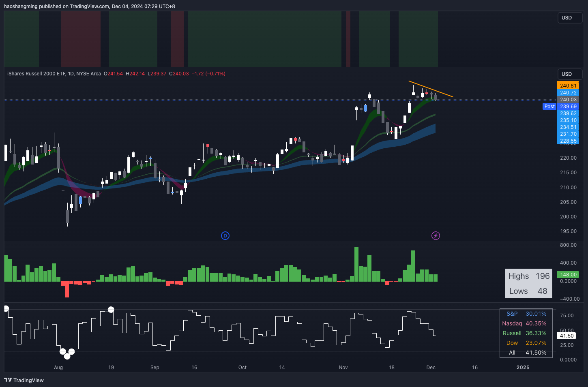588x387 pixels.
Task: Click the orange 240.81 price label
Action: coord(568,86)
